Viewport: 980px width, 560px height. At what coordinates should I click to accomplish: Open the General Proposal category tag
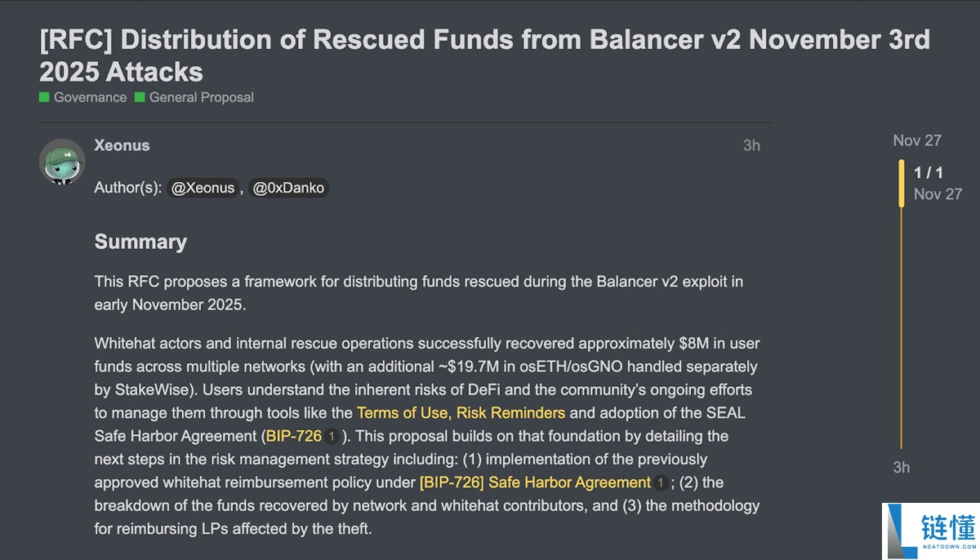[x=201, y=97]
